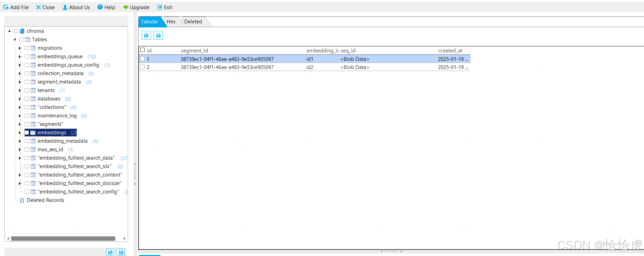Click the Deleted Records trash icon
The width and height of the screenshot is (644, 256).
[22, 200]
